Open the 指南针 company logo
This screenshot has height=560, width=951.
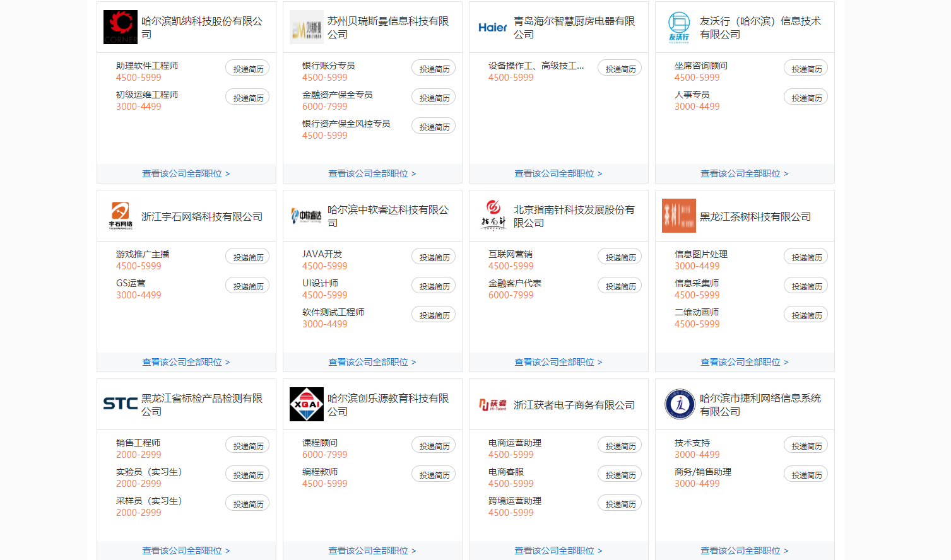493,216
